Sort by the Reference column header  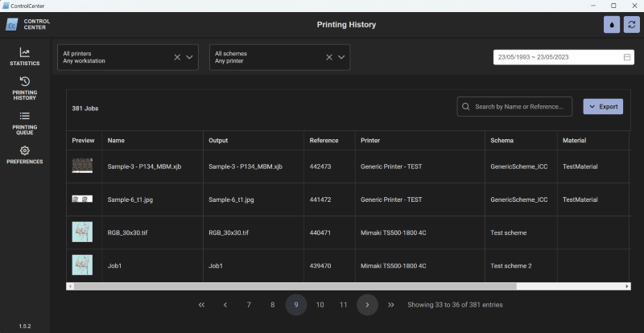pyautogui.click(x=324, y=141)
